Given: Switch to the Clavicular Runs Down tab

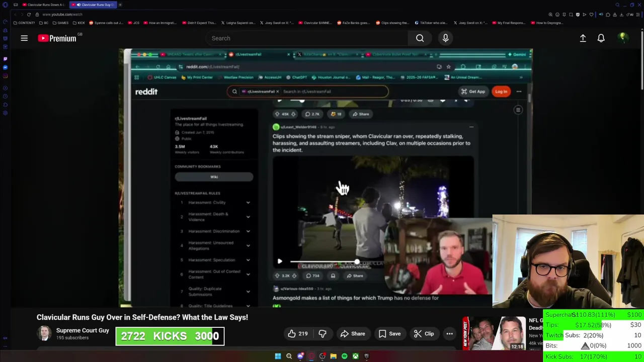Looking at the screenshot, I should click(x=43, y=5).
